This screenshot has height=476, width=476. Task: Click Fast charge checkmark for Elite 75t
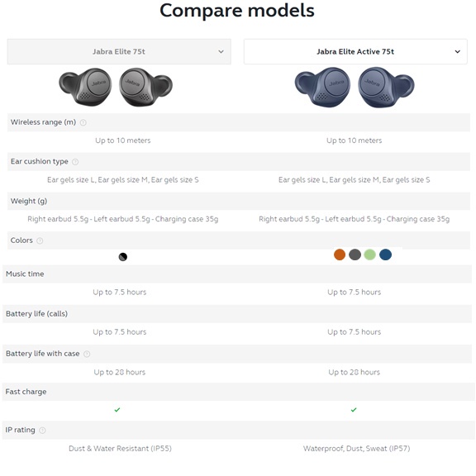click(117, 410)
